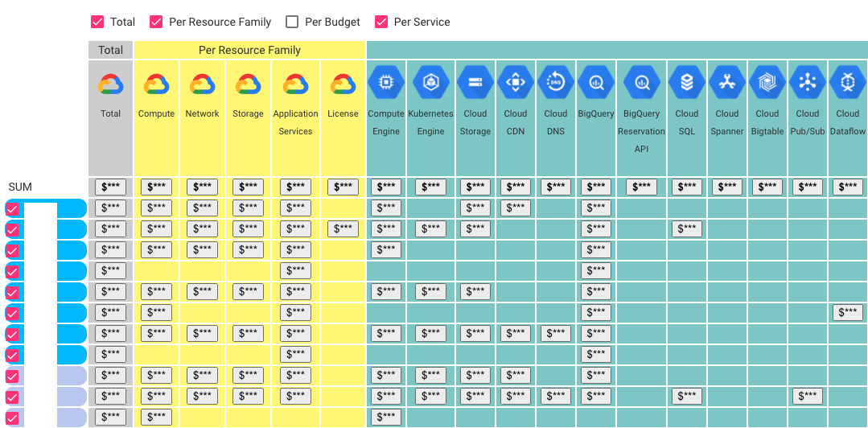Click the SUM row Kubernetes Engine value
Screen dimensions: 868x428
[430, 187]
